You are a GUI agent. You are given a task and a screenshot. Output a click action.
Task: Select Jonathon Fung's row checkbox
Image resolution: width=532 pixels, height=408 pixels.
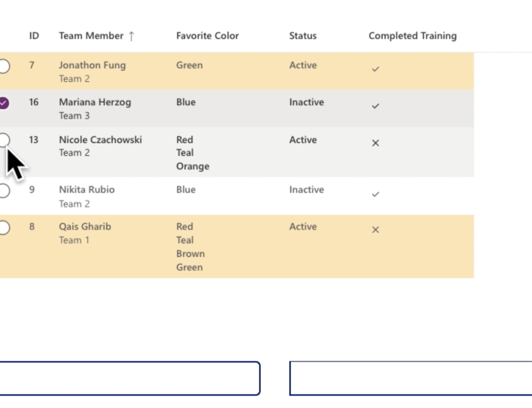coord(4,66)
